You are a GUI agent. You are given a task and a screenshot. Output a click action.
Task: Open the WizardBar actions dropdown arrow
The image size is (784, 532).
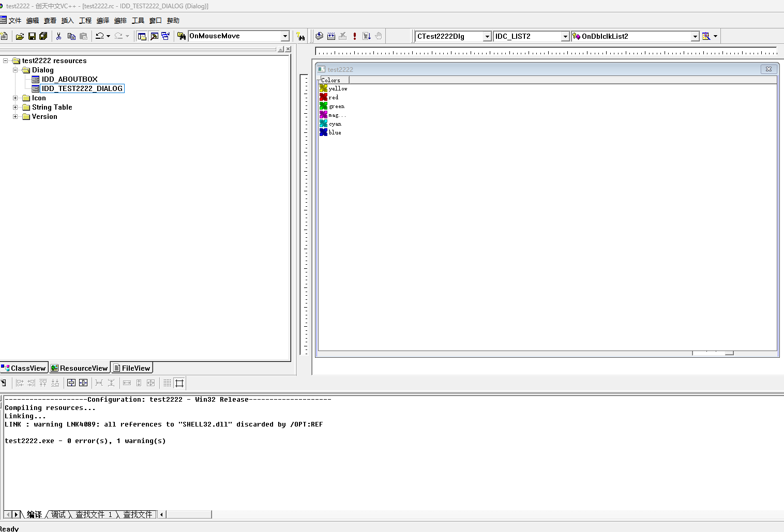pos(715,36)
